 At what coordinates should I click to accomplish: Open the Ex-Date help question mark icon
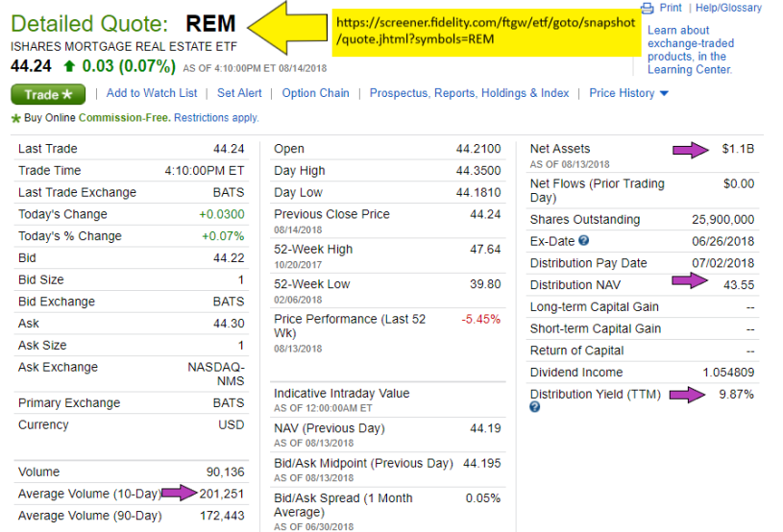click(x=584, y=241)
